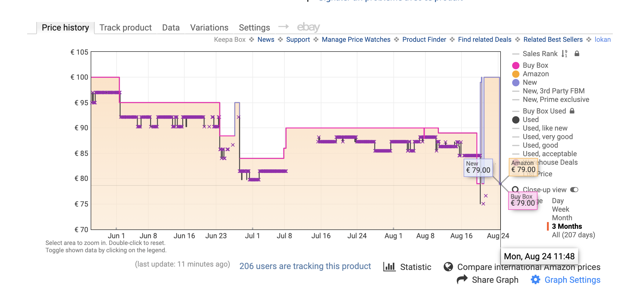Toggle the Used series black dot

516,120
